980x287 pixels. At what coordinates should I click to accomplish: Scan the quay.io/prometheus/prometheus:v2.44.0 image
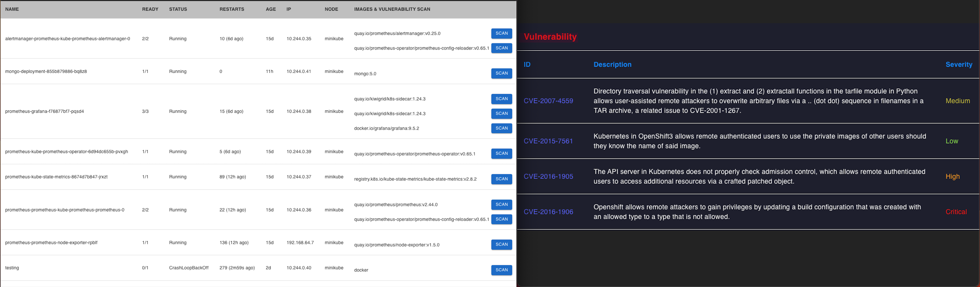pos(501,205)
